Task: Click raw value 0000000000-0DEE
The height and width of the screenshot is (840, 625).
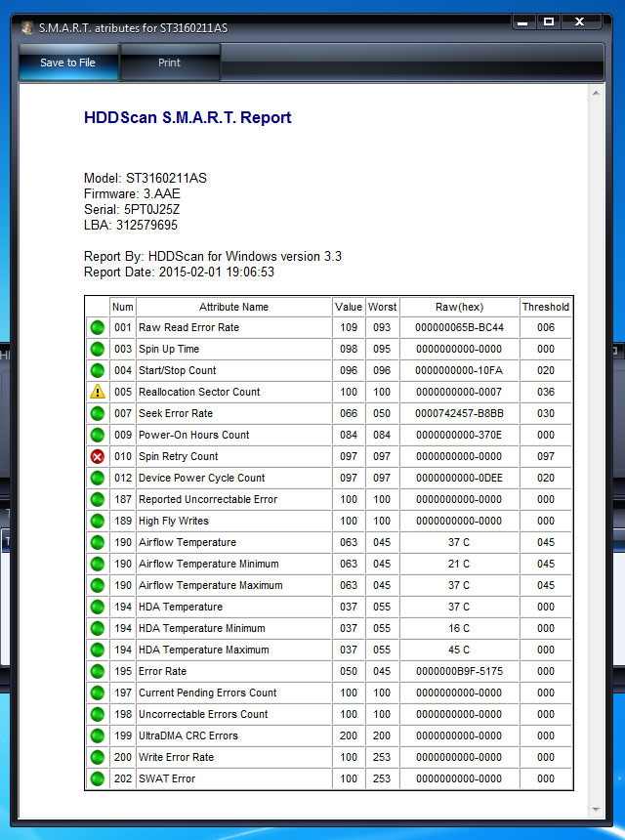Action: coord(460,478)
